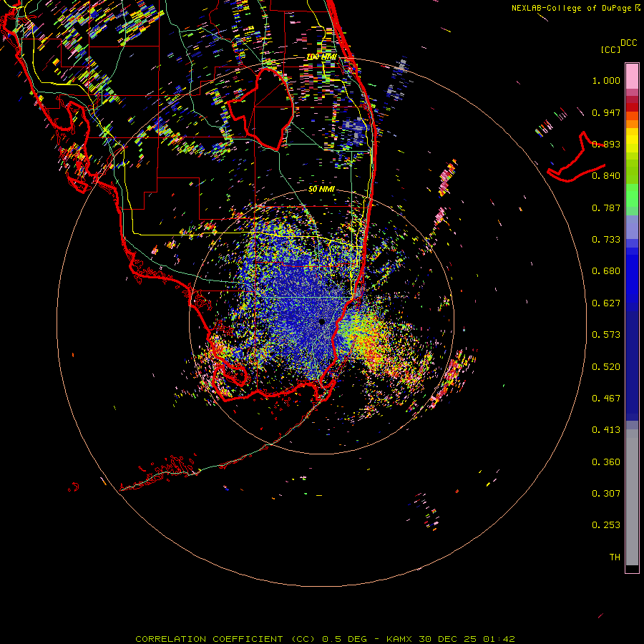Click the 0.413 legend value
Screen dimensions: 644x644
pyautogui.click(x=606, y=430)
